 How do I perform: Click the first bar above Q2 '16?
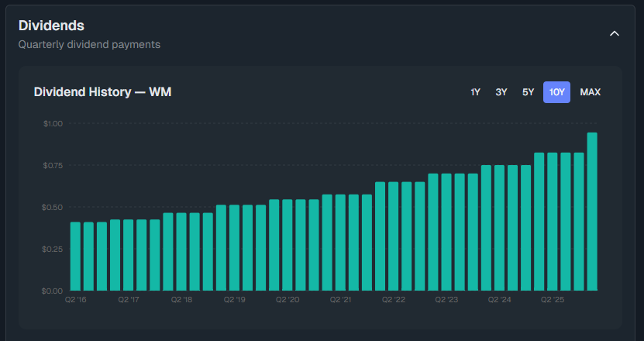click(x=76, y=257)
